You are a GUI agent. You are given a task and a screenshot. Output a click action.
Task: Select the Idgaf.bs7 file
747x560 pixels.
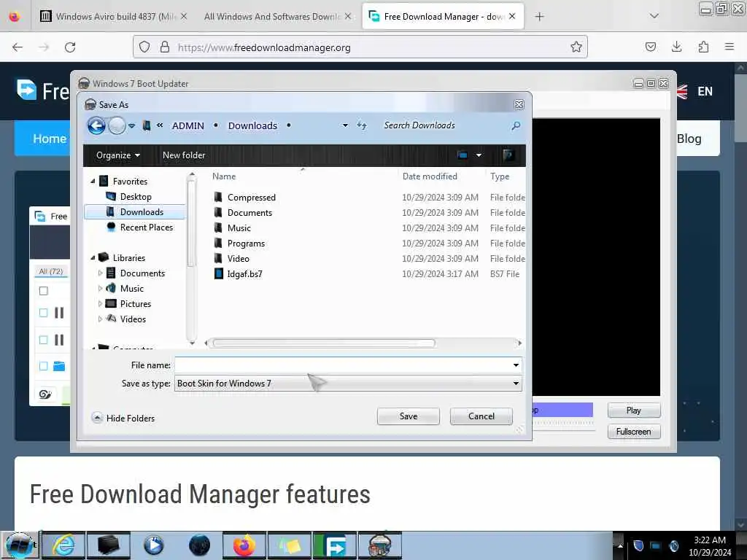[x=244, y=274]
